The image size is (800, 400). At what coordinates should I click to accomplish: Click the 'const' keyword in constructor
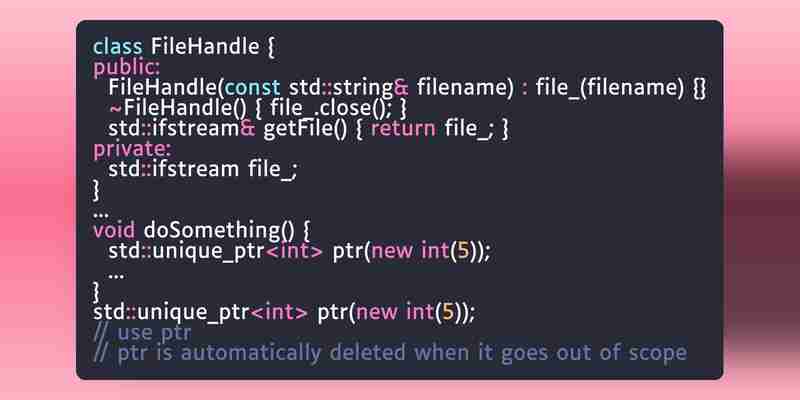(x=252, y=88)
